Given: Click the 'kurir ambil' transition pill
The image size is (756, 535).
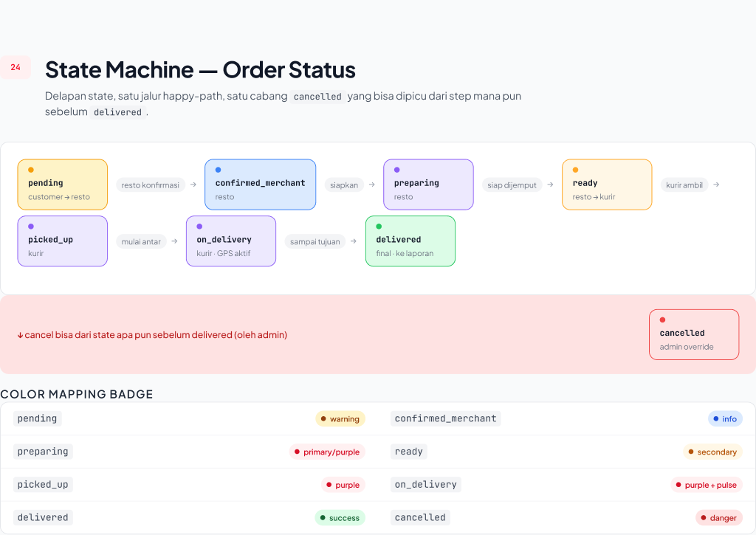Looking at the screenshot, I should click(x=684, y=184).
